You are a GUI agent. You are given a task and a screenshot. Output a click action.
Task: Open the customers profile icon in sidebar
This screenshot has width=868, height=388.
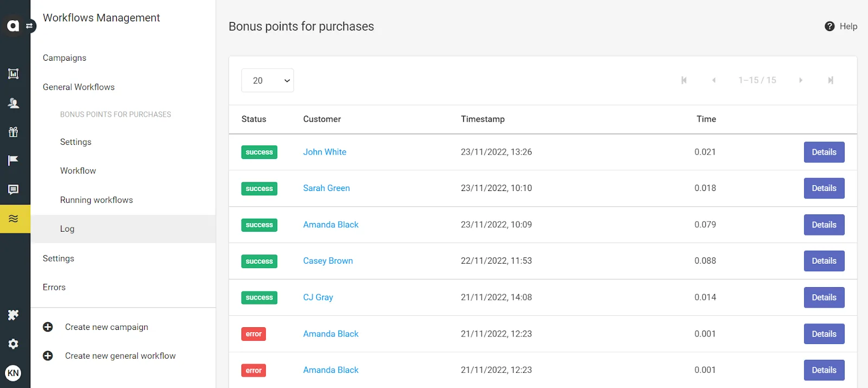pos(14,103)
